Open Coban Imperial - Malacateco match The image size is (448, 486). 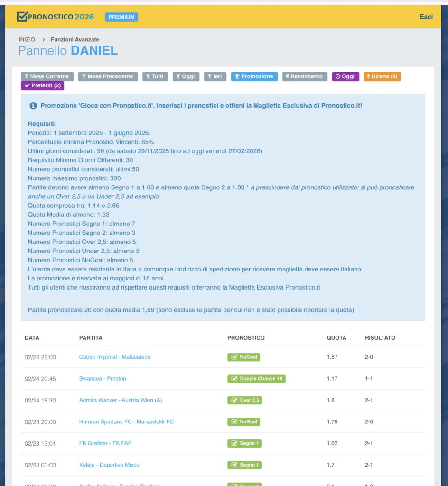point(114,357)
